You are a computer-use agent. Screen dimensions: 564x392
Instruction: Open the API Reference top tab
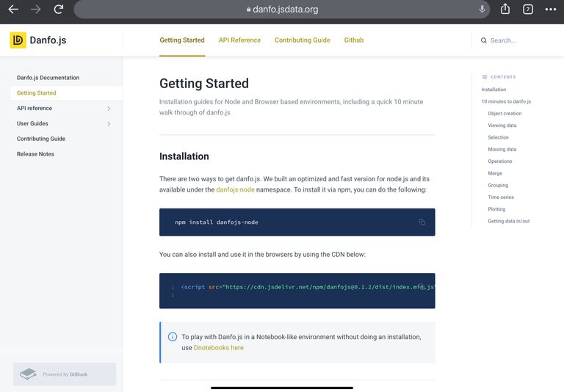pos(239,40)
